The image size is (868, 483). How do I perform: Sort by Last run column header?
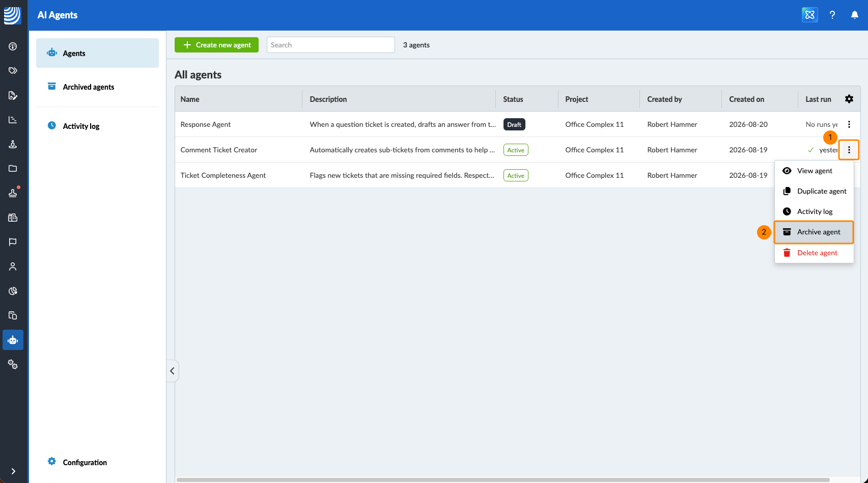818,99
